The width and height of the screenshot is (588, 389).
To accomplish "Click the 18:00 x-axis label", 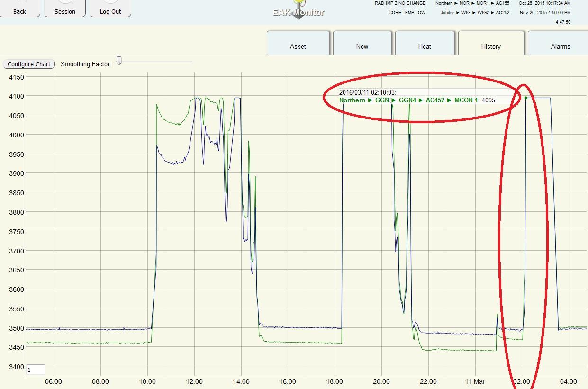I will coord(335,381).
